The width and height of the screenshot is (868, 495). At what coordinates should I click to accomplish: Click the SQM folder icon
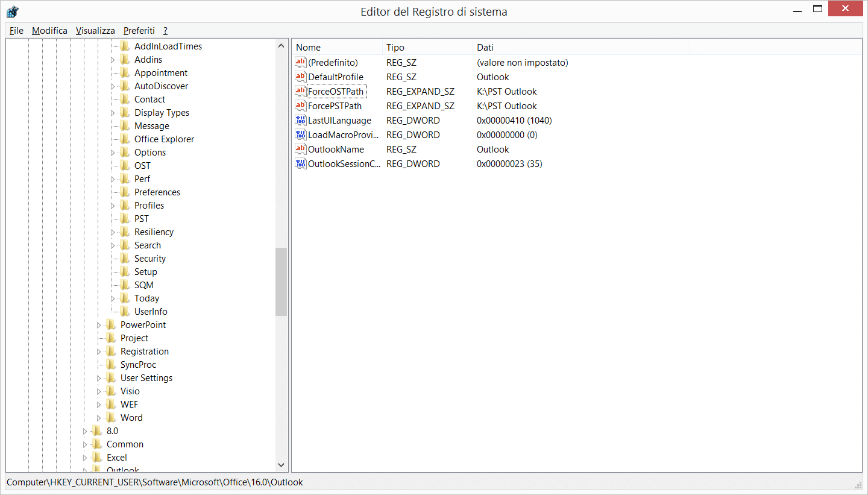pos(125,285)
